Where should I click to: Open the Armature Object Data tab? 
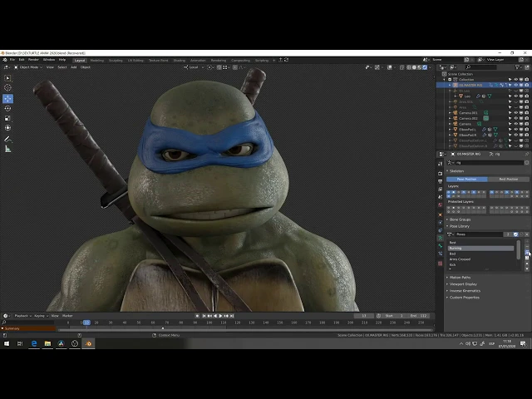point(440,239)
